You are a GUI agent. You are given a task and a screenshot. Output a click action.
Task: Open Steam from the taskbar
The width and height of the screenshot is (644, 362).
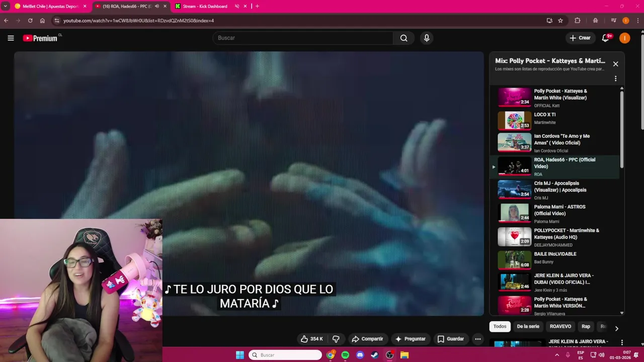(374, 355)
